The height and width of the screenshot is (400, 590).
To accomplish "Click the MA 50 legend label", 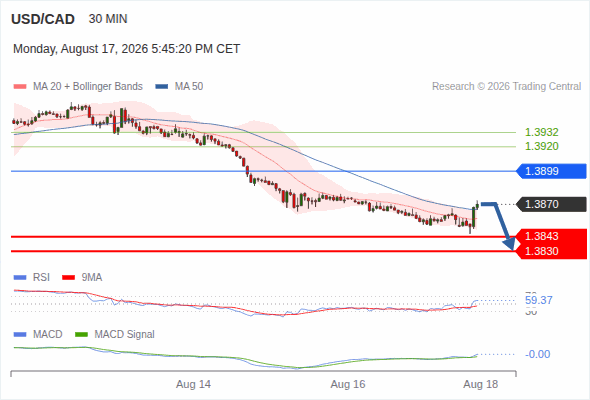I will click(x=189, y=87).
